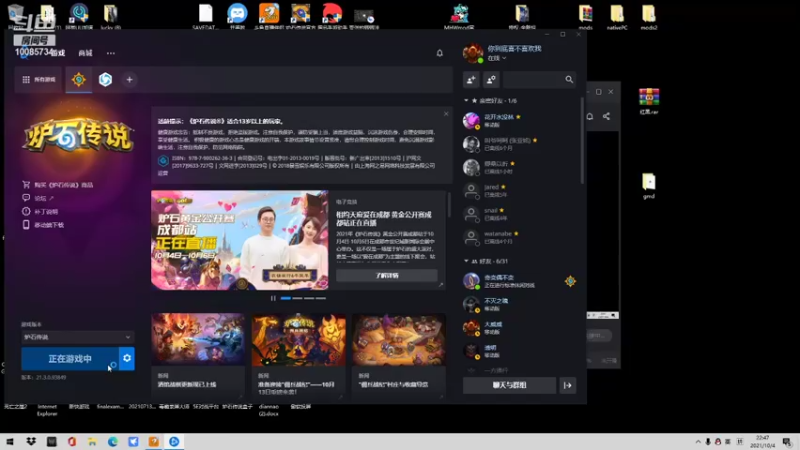Open Microsoft Edge from taskbar
This screenshot has width=800, height=450.
tap(113, 441)
